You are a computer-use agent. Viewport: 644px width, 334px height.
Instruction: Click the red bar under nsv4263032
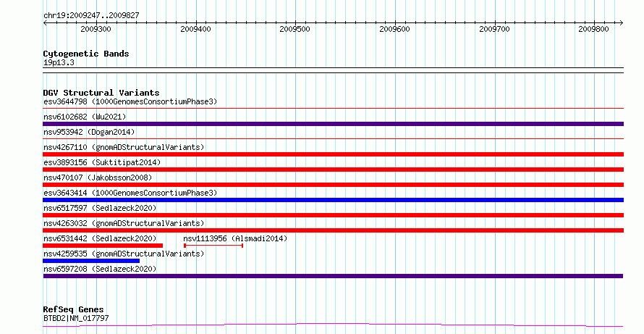click(333, 230)
